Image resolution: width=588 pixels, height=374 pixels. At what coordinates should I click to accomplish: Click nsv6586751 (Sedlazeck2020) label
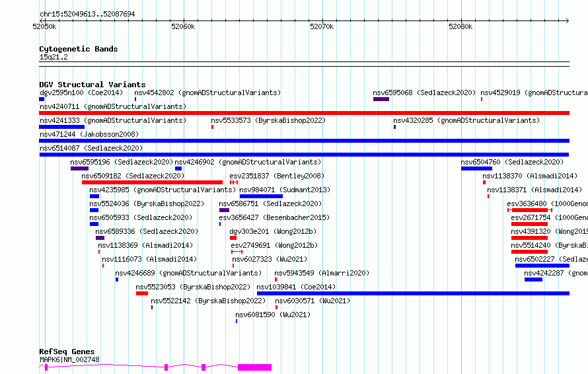[270, 204]
